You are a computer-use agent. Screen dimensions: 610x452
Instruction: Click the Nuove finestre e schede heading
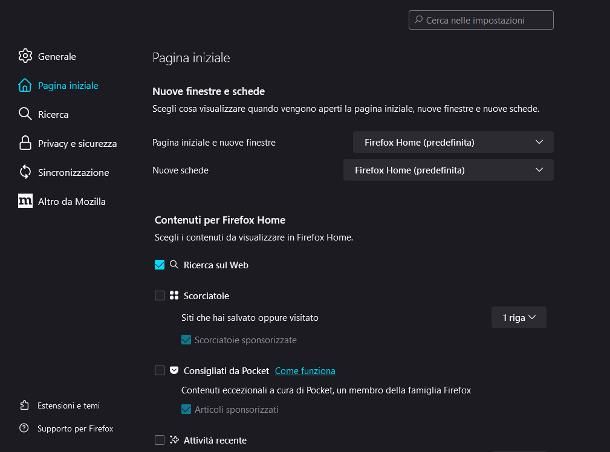point(209,91)
